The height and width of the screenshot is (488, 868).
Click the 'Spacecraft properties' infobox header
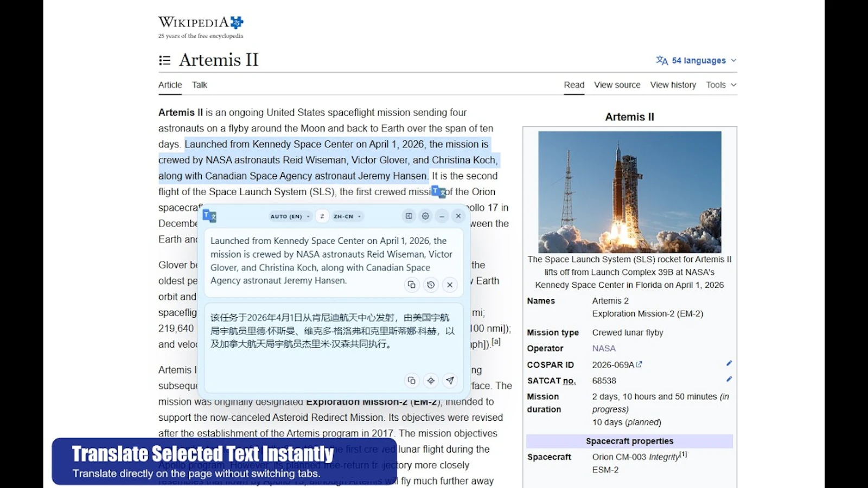click(x=629, y=441)
